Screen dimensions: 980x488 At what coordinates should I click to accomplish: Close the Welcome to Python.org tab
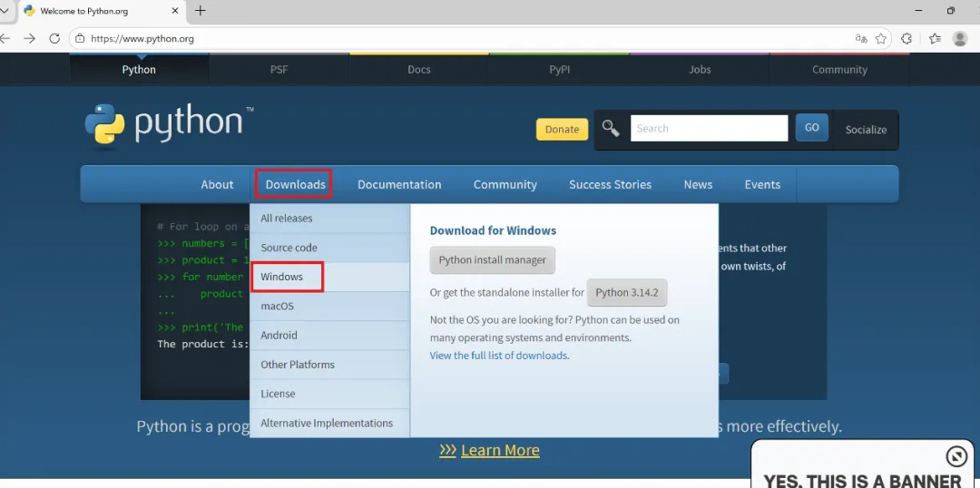tap(175, 11)
